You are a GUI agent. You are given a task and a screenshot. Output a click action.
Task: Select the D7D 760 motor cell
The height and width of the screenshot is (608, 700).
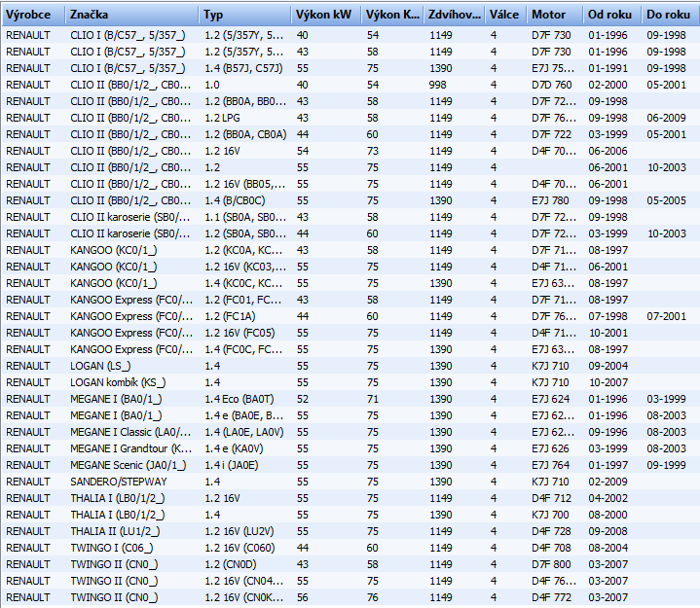pyautogui.click(x=551, y=85)
